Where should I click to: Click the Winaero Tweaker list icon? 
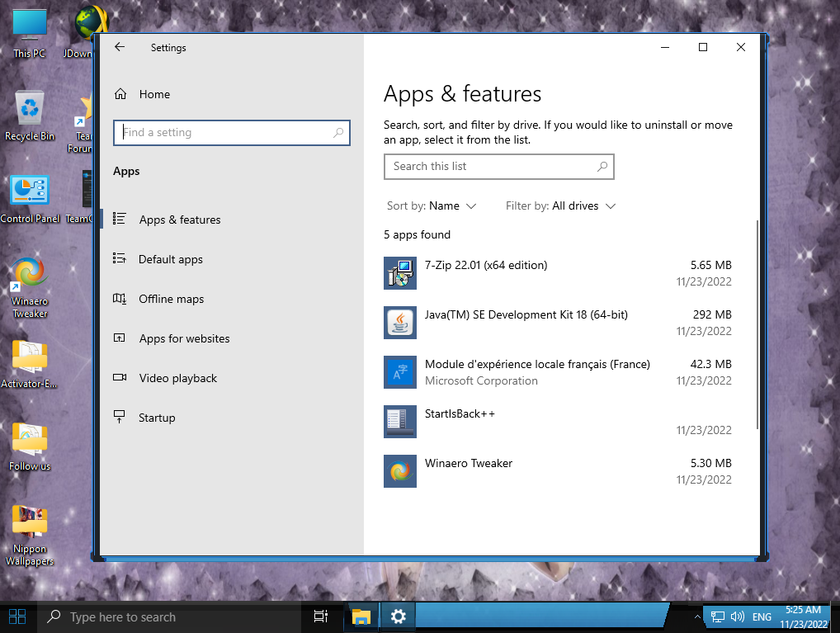[400, 471]
